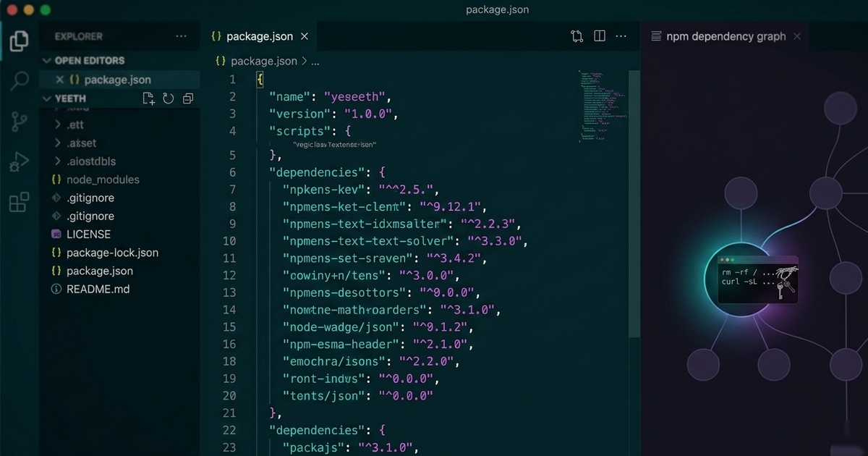The width and height of the screenshot is (868, 456).
Task: Collapse the YEETH folder section
Action: click(x=47, y=98)
